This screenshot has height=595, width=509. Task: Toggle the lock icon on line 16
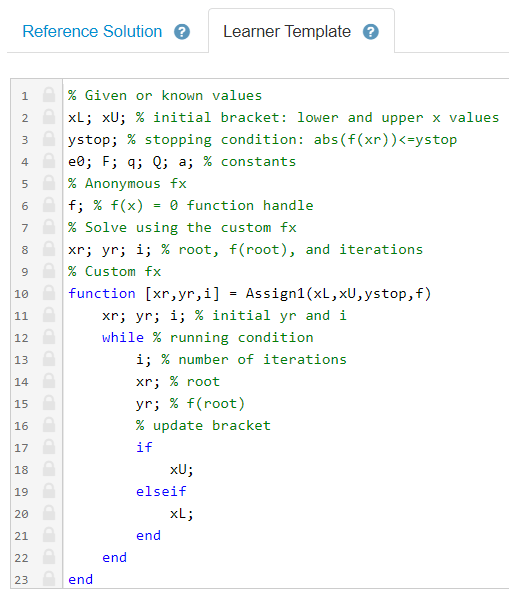pos(49,425)
